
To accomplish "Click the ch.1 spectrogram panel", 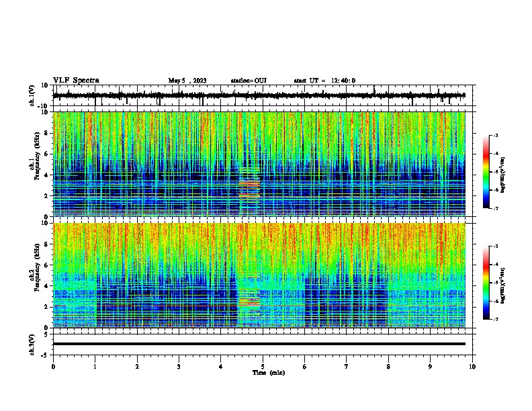I will [259, 164].
